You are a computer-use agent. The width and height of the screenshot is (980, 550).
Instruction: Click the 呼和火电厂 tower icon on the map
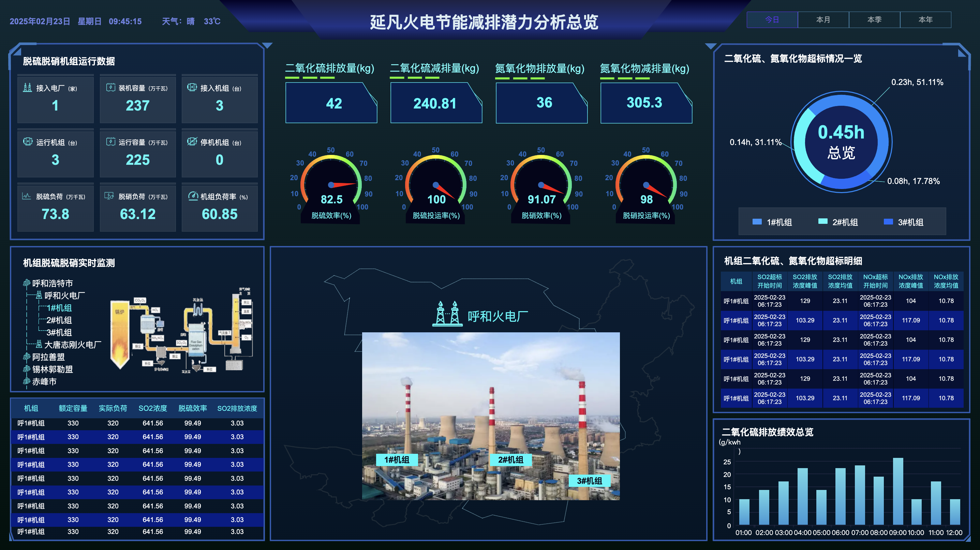click(x=447, y=314)
